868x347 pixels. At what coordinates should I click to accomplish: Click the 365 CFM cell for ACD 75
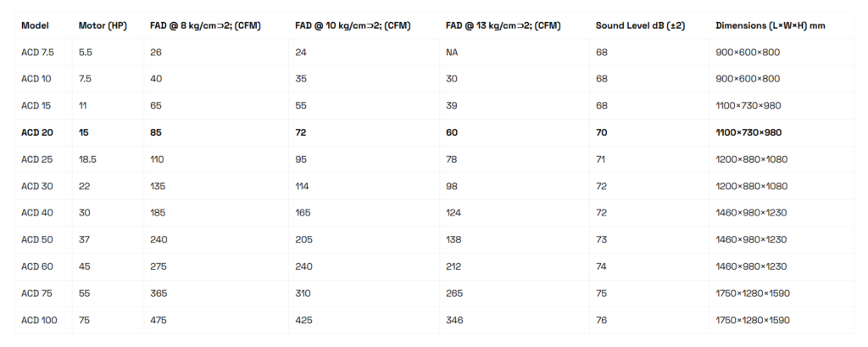[159, 294]
